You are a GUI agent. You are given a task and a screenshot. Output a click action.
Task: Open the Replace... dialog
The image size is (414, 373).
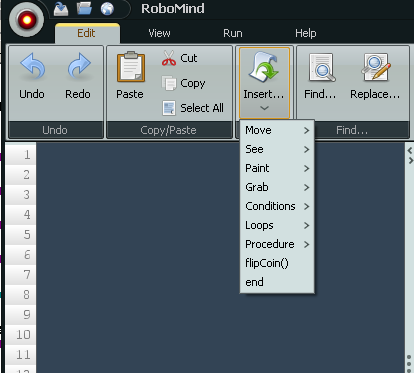click(x=375, y=77)
